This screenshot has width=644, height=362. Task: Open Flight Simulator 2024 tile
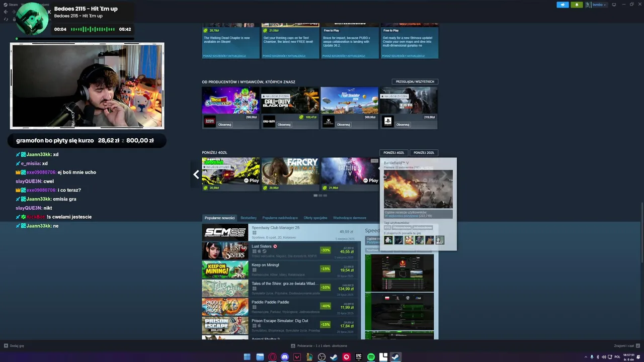pyautogui.click(x=349, y=101)
